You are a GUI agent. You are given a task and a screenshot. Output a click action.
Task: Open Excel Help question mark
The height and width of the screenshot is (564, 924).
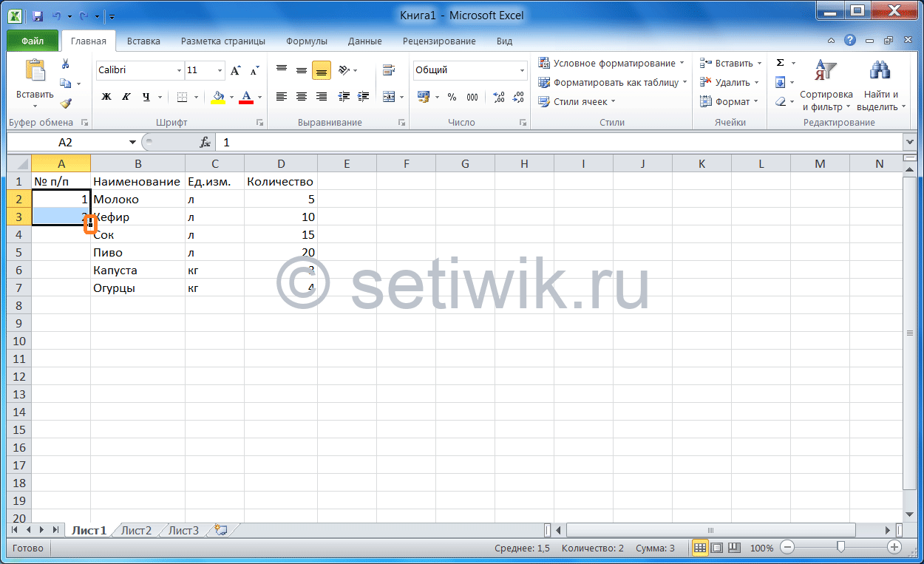(850, 41)
